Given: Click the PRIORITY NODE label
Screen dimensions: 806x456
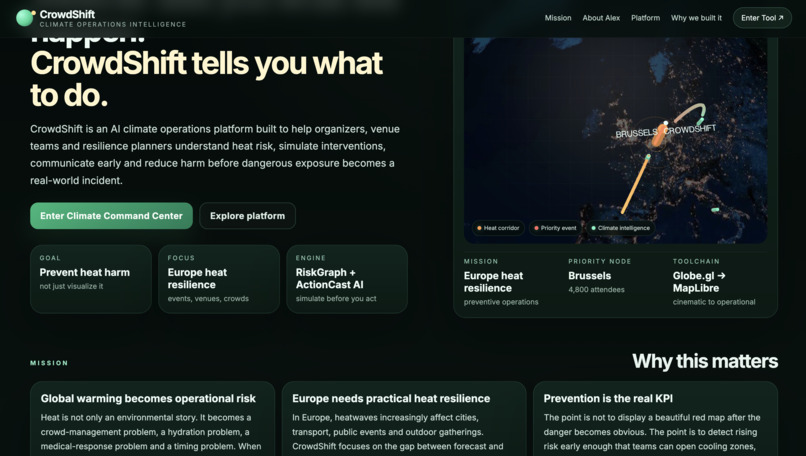Looking at the screenshot, I should coord(599,262).
